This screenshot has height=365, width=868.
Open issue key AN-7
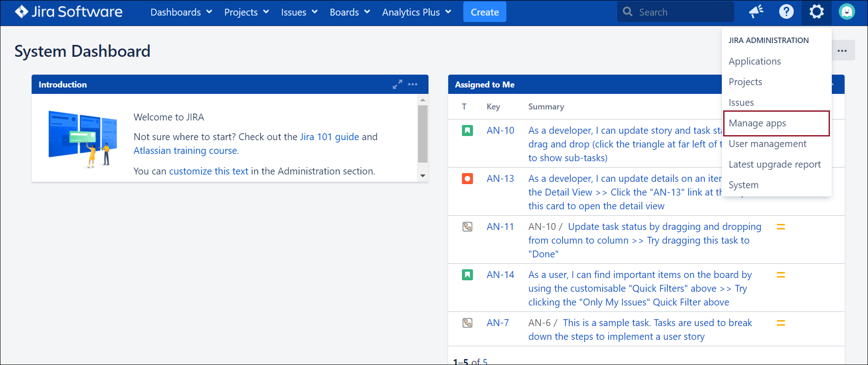coord(498,323)
